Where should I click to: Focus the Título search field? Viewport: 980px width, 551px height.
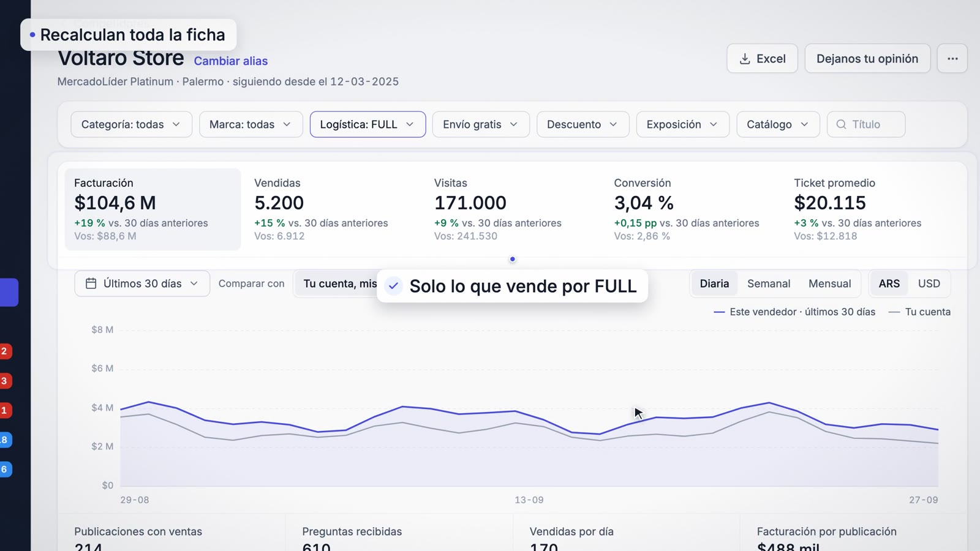point(865,124)
